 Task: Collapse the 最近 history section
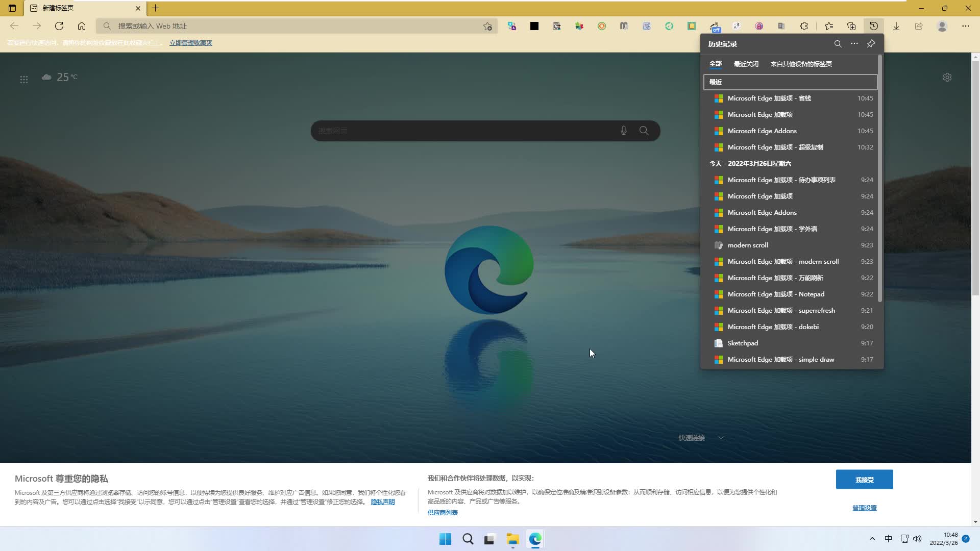[x=791, y=82]
